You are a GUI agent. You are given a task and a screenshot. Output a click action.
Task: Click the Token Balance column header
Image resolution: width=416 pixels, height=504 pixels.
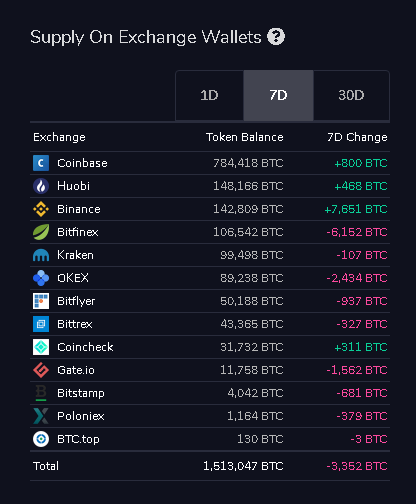(245, 137)
